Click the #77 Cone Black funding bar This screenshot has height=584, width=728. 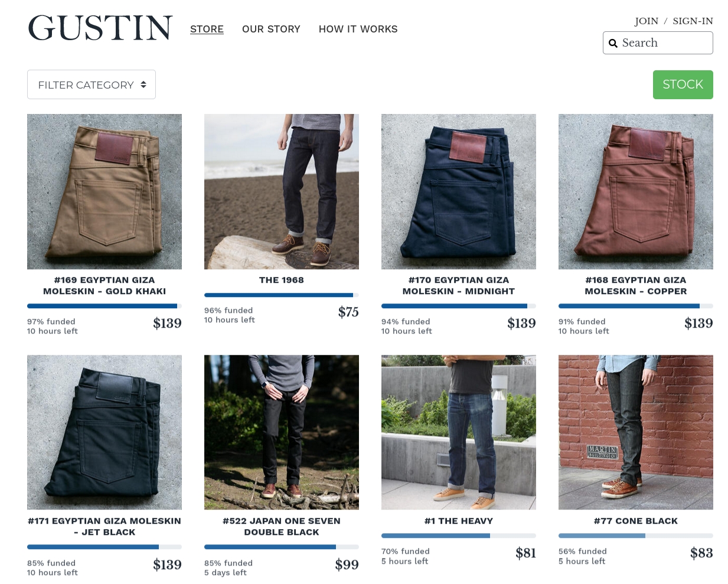click(x=636, y=536)
